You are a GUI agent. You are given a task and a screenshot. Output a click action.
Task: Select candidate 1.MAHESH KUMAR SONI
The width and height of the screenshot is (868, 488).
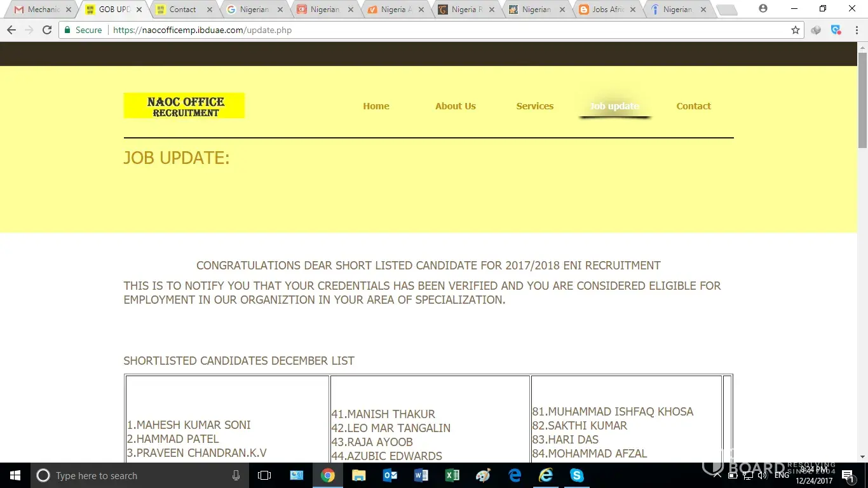(x=189, y=425)
